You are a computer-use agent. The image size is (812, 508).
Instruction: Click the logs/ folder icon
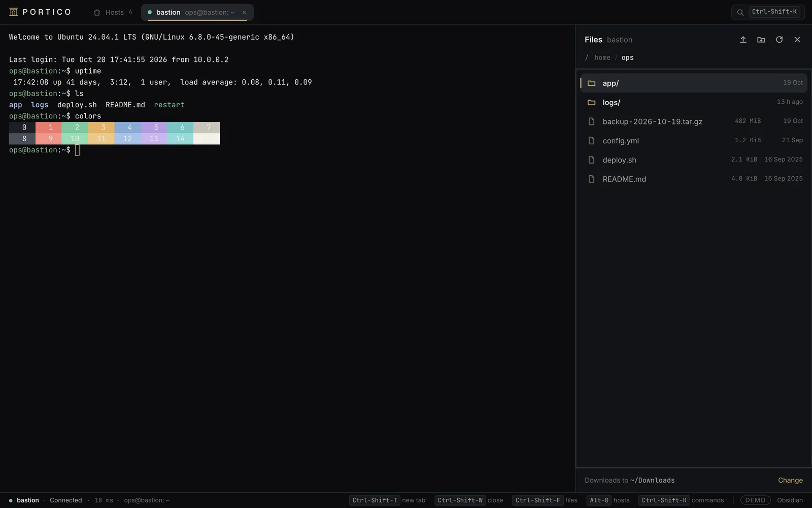point(591,102)
